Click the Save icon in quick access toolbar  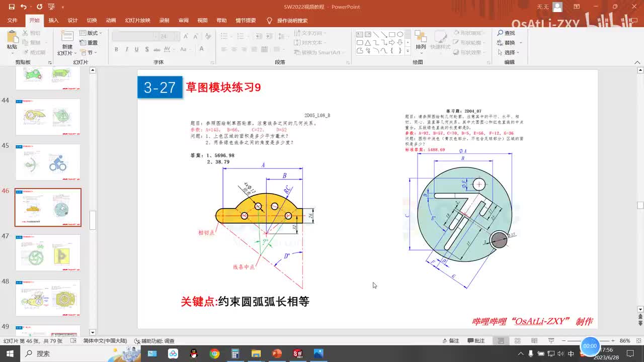click(11, 7)
